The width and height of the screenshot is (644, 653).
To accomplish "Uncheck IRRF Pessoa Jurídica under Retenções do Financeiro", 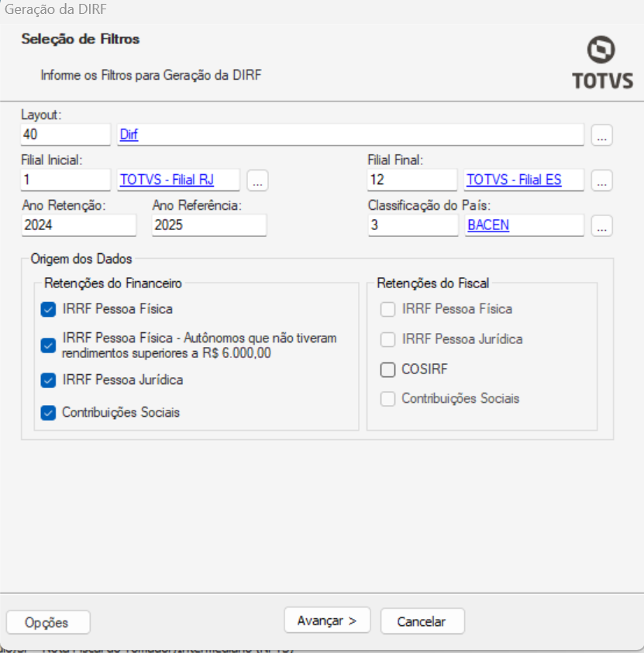I will [48, 380].
